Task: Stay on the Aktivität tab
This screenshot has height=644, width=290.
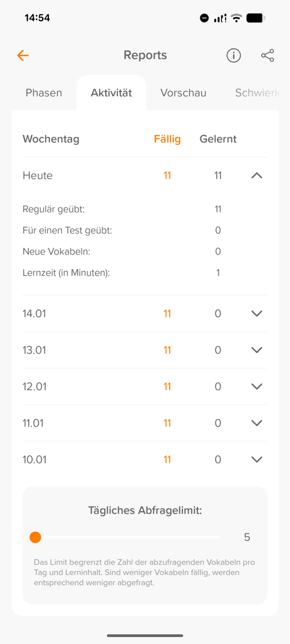Action: [111, 93]
